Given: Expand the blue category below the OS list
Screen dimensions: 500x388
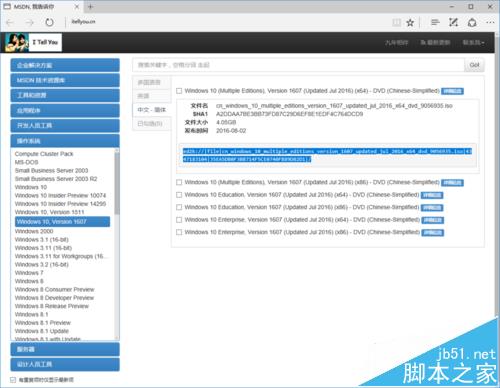Looking at the screenshot, I should [65, 349].
